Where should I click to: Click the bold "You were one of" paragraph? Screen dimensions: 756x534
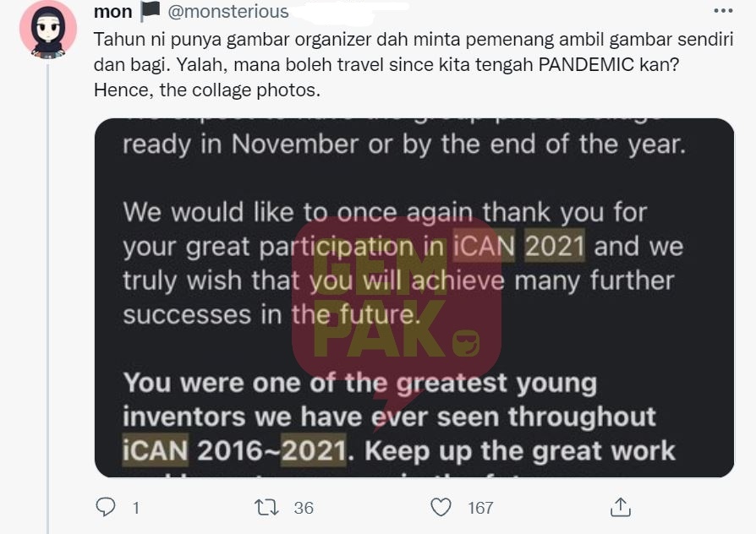(x=399, y=417)
